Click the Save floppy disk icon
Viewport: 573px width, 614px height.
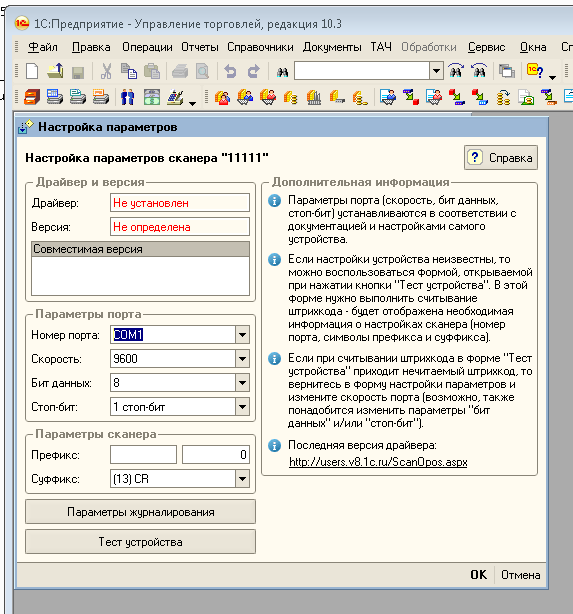[x=78, y=72]
